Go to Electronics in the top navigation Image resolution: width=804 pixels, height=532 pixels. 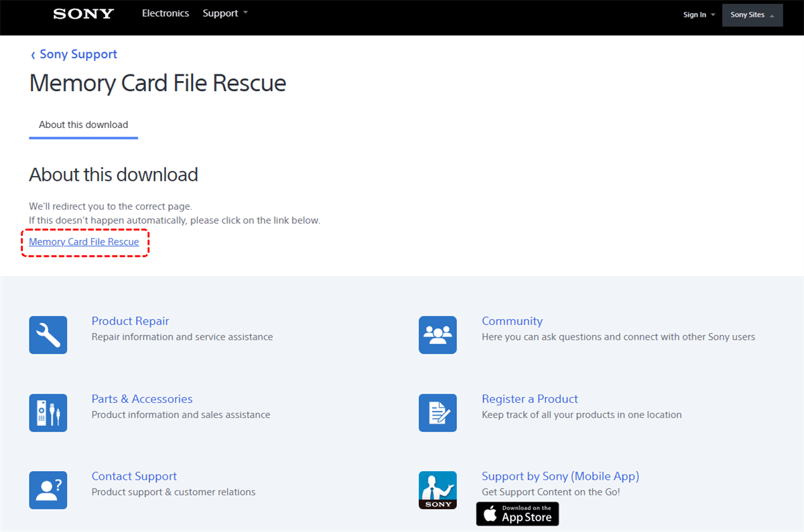tap(165, 13)
